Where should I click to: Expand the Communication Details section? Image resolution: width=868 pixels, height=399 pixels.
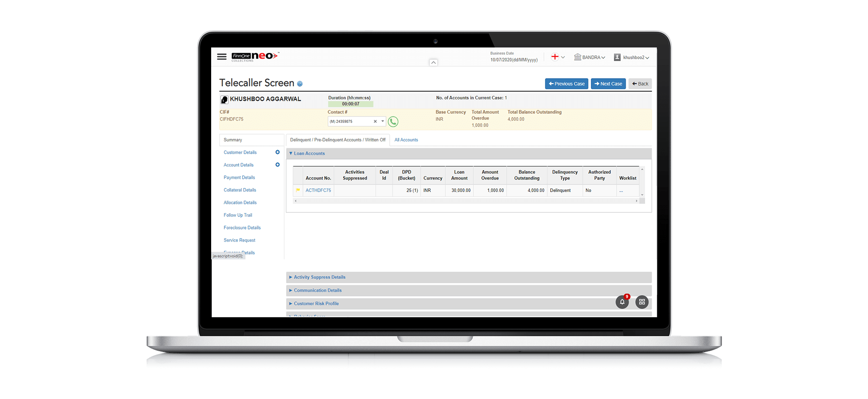(x=317, y=291)
